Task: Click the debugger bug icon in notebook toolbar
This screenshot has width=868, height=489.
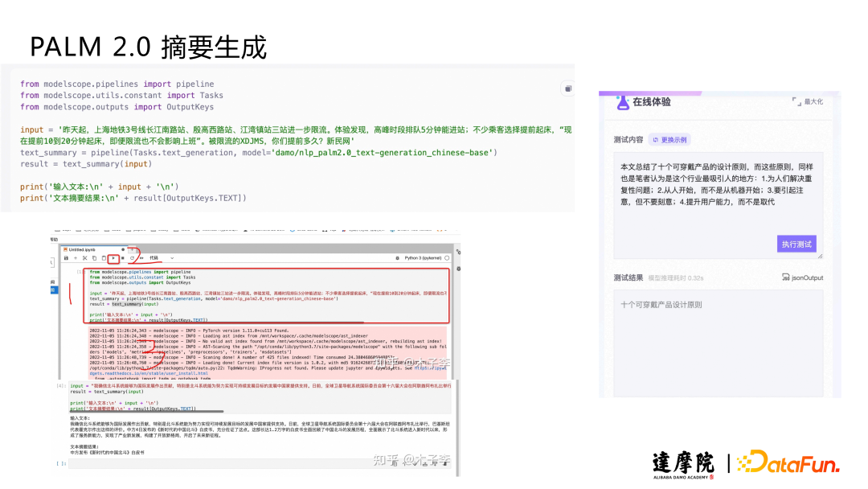Action: point(397,258)
